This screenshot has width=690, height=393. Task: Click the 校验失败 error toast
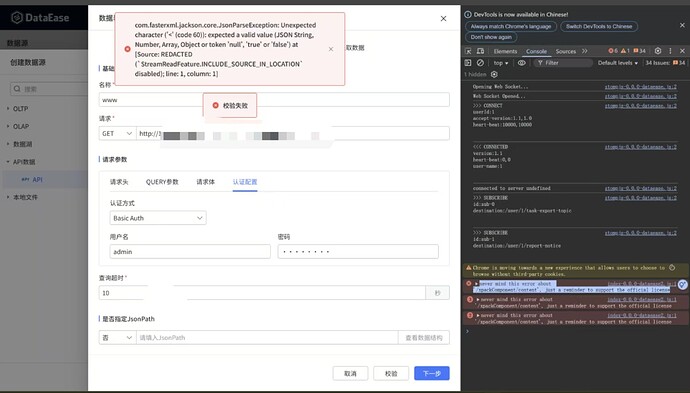pos(230,106)
